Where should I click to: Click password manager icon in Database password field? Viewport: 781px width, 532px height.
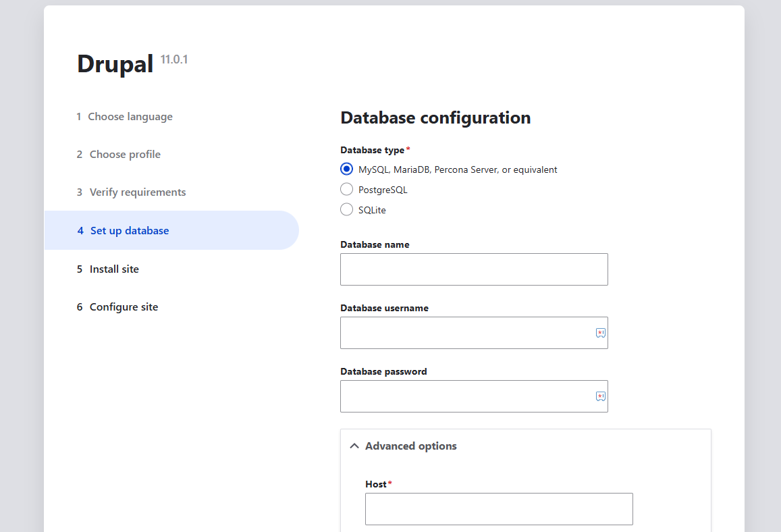click(x=600, y=396)
